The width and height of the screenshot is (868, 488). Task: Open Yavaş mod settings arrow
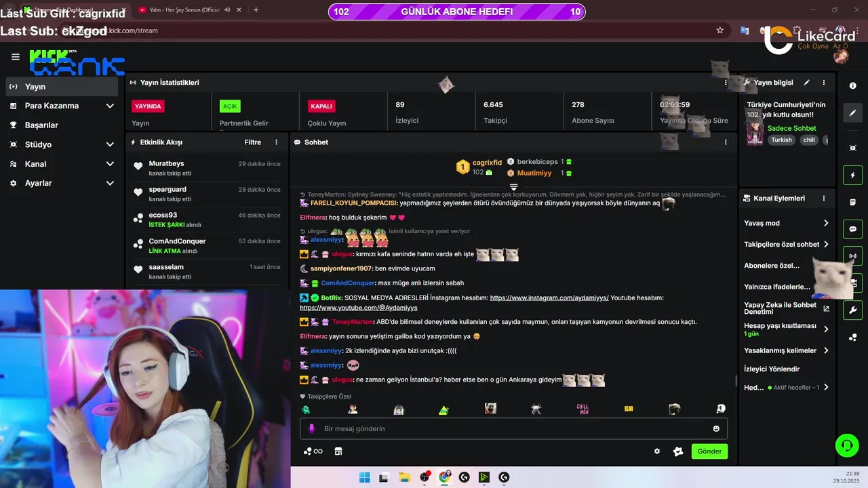pyautogui.click(x=826, y=223)
